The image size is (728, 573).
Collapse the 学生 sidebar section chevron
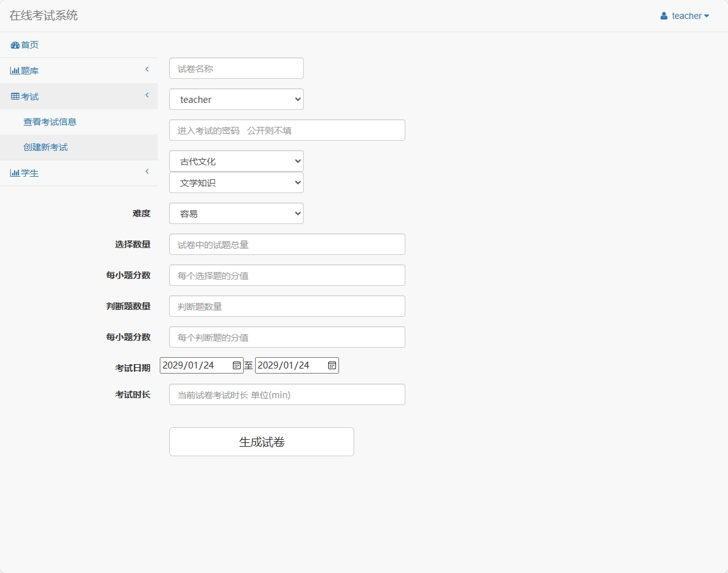(x=147, y=172)
